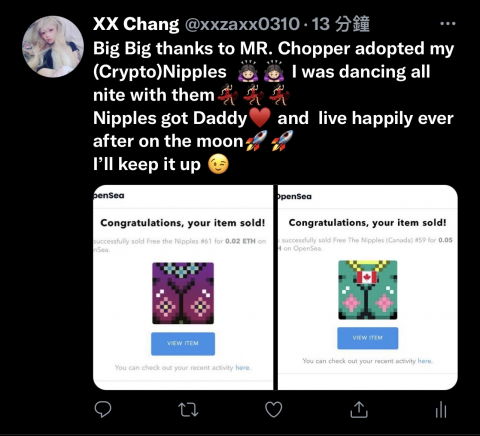This screenshot has height=436, width=480.
Task: Click the share upload icon
Action: pyautogui.click(x=359, y=409)
